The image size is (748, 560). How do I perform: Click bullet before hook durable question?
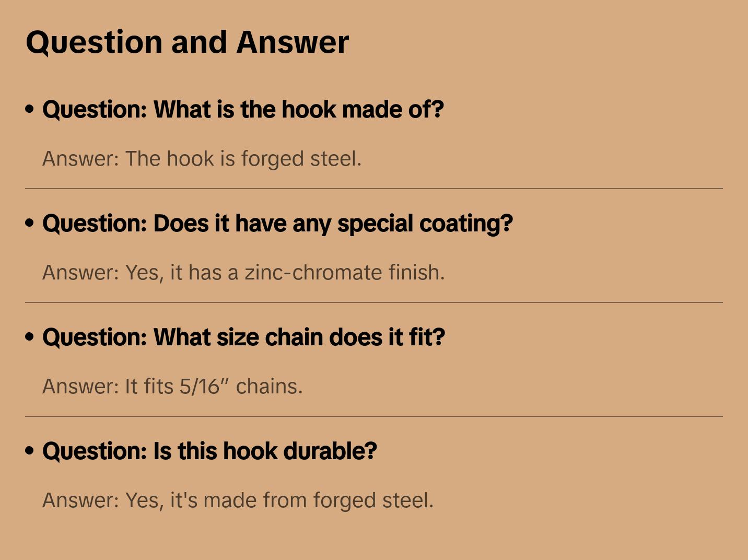[x=30, y=451]
